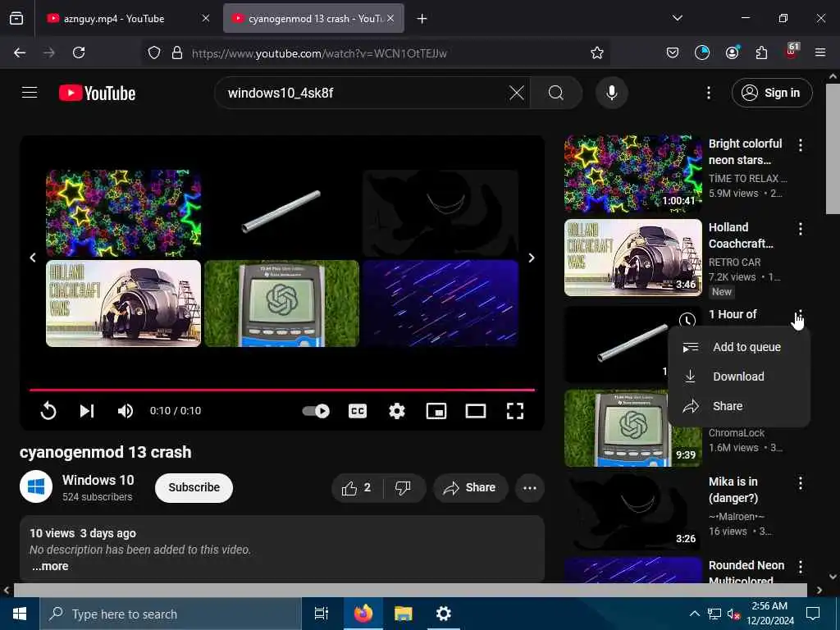The image size is (840, 630).
Task: Subscribe to the Windows 10 channel
Action: pyautogui.click(x=194, y=487)
